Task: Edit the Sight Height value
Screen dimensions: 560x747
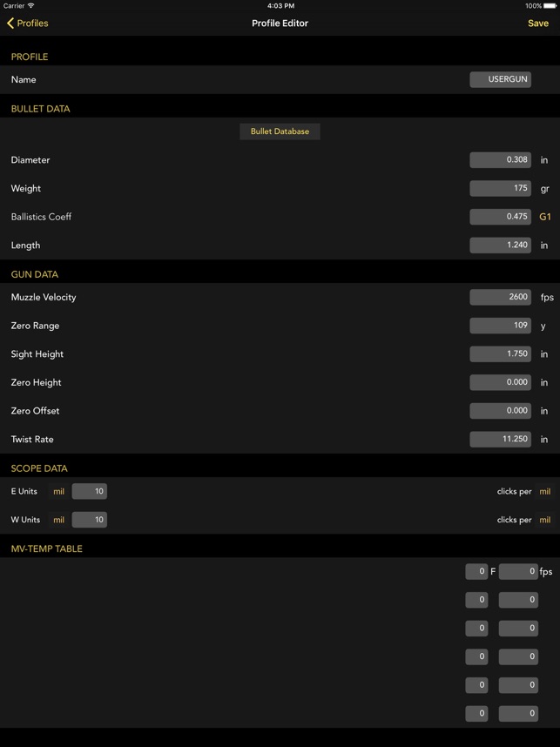Action: coord(500,354)
